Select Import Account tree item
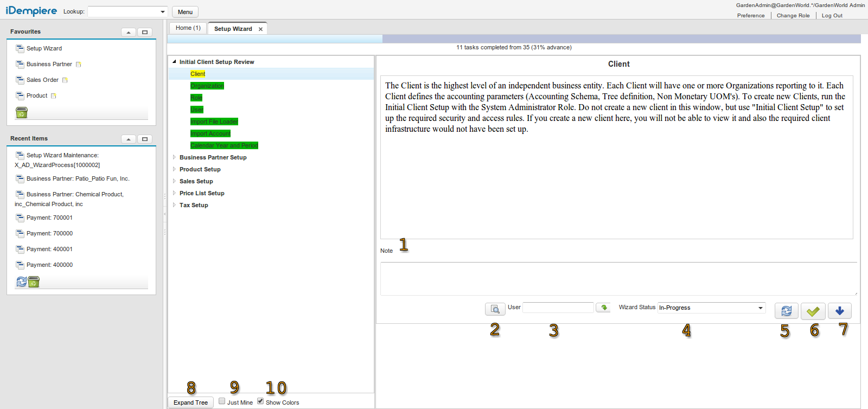 (x=210, y=133)
